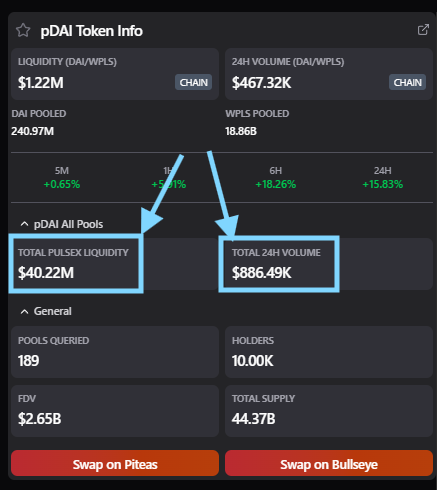Click the pDAI Token Info title
Viewport: 437px width, 490px height.
pyautogui.click(x=91, y=31)
